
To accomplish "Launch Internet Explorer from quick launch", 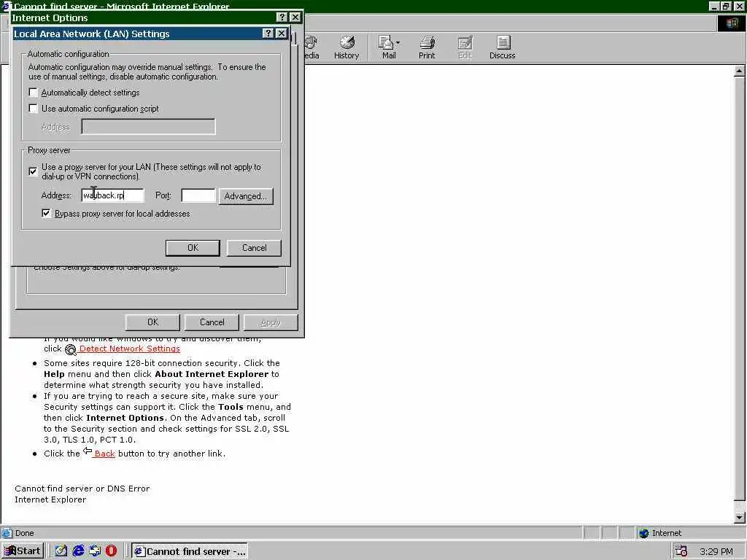I will click(x=78, y=551).
